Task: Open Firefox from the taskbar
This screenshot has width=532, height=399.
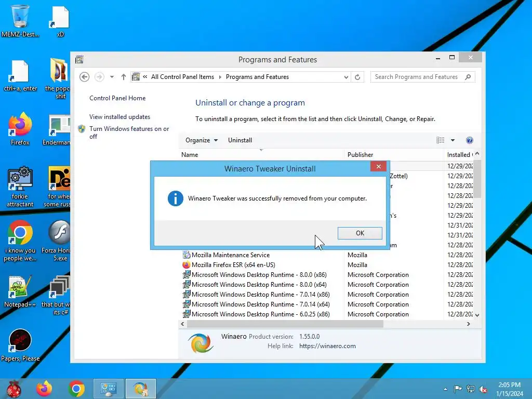Action: pyautogui.click(x=45, y=389)
